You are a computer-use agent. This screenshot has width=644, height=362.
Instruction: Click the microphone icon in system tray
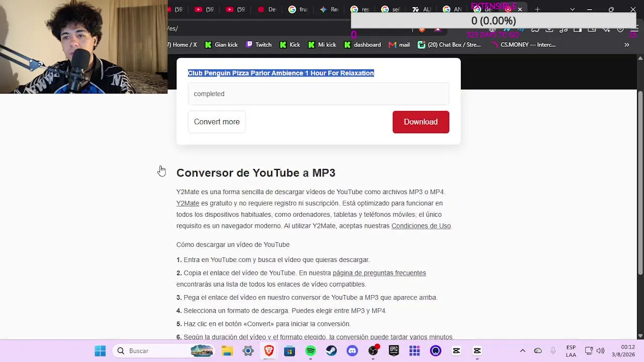[553, 351]
